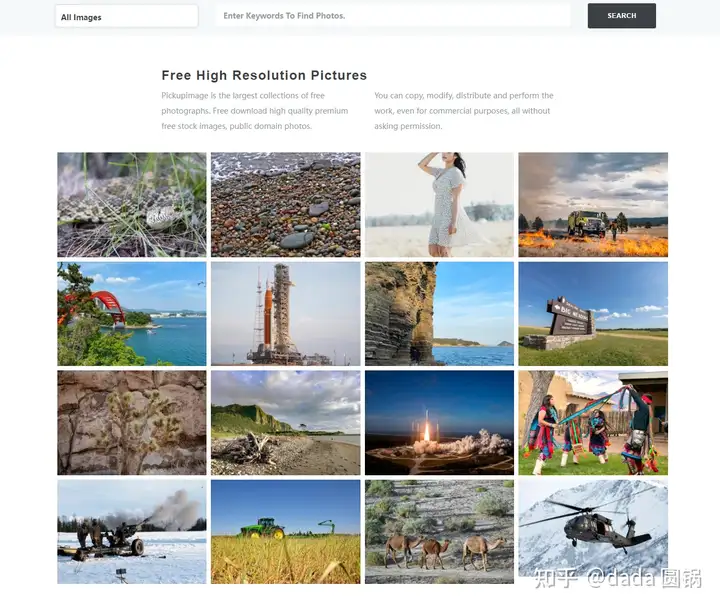Open the rattlesnake in grass photo
This screenshot has height=608, width=720.
pyautogui.click(x=132, y=205)
